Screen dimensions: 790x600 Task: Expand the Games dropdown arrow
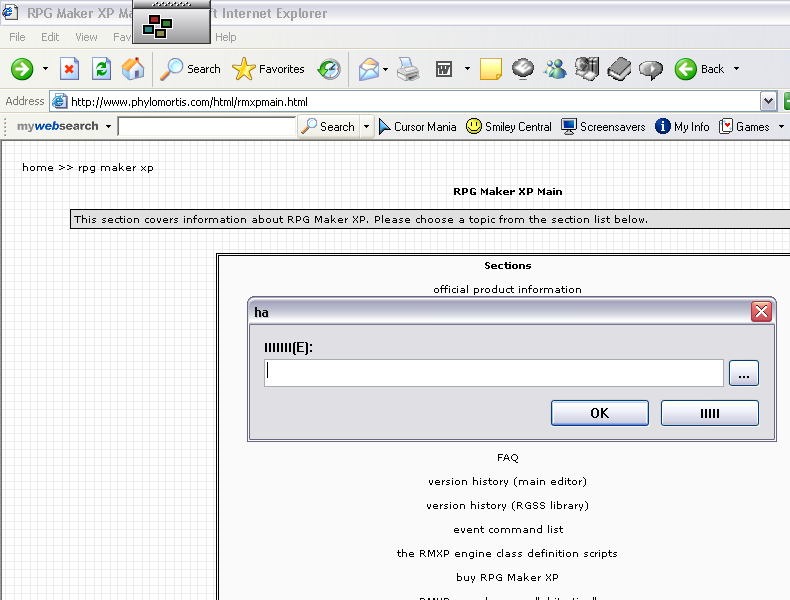coord(781,126)
